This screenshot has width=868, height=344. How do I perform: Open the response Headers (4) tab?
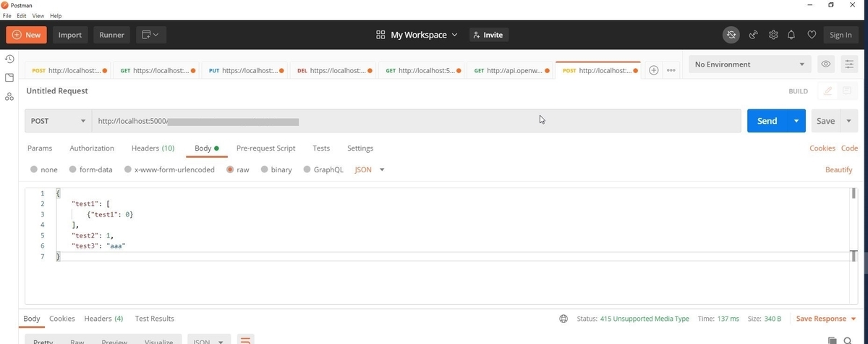(103, 319)
